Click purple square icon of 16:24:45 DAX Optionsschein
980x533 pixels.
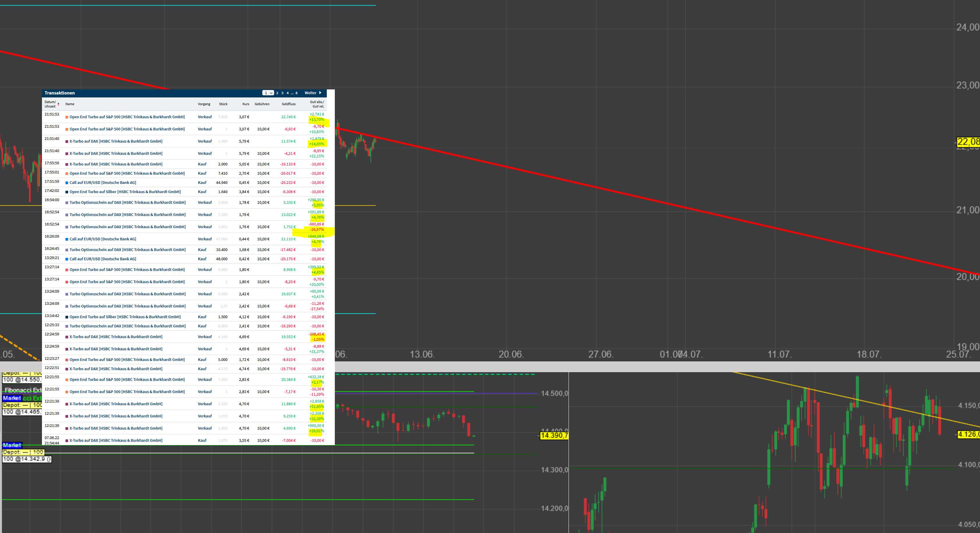(67, 250)
